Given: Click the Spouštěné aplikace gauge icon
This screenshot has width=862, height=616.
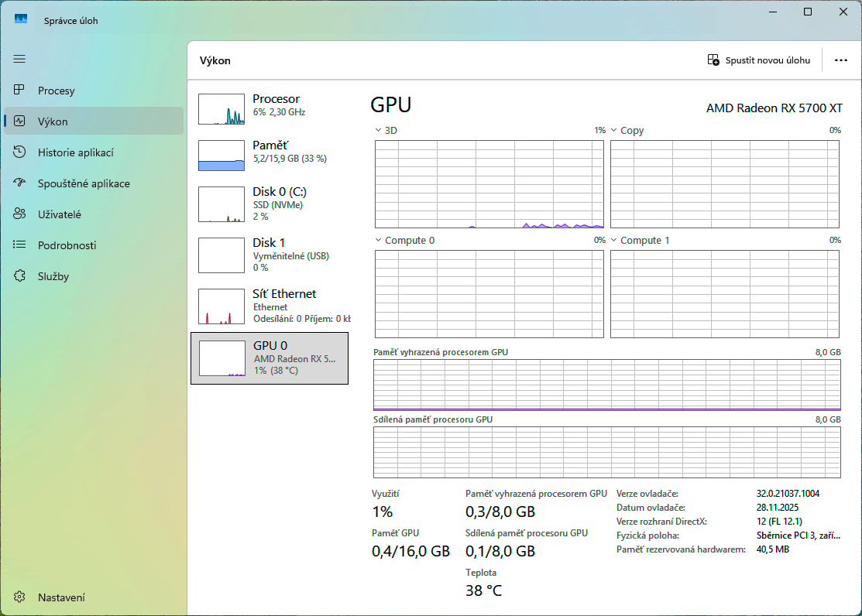Looking at the screenshot, I should [x=19, y=183].
